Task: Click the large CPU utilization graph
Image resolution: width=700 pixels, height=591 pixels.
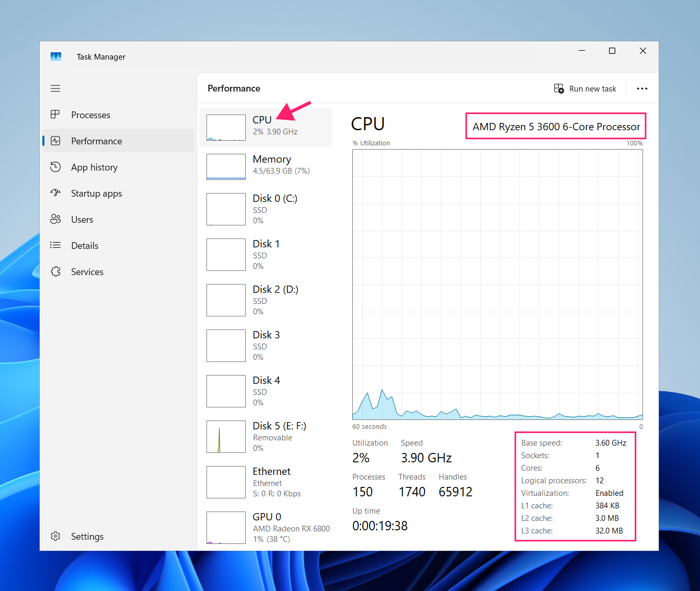Action: point(498,285)
